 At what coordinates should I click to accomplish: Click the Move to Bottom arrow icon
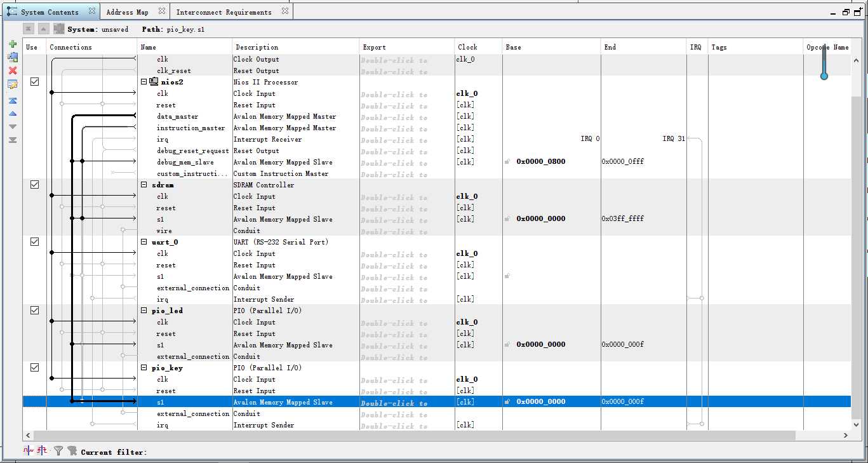[12, 140]
